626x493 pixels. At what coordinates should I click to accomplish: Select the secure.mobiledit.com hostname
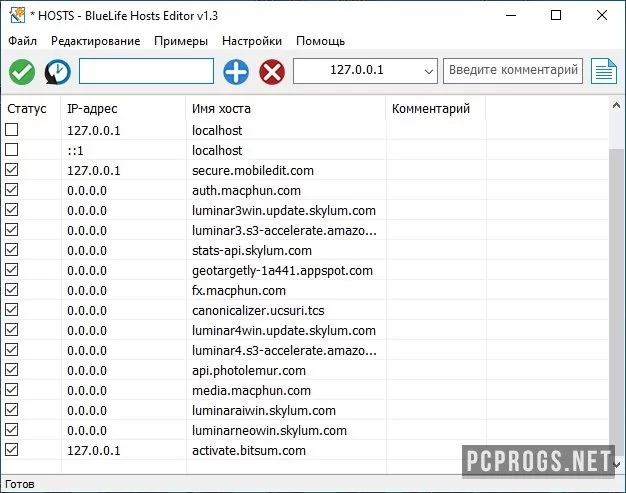coord(253,170)
